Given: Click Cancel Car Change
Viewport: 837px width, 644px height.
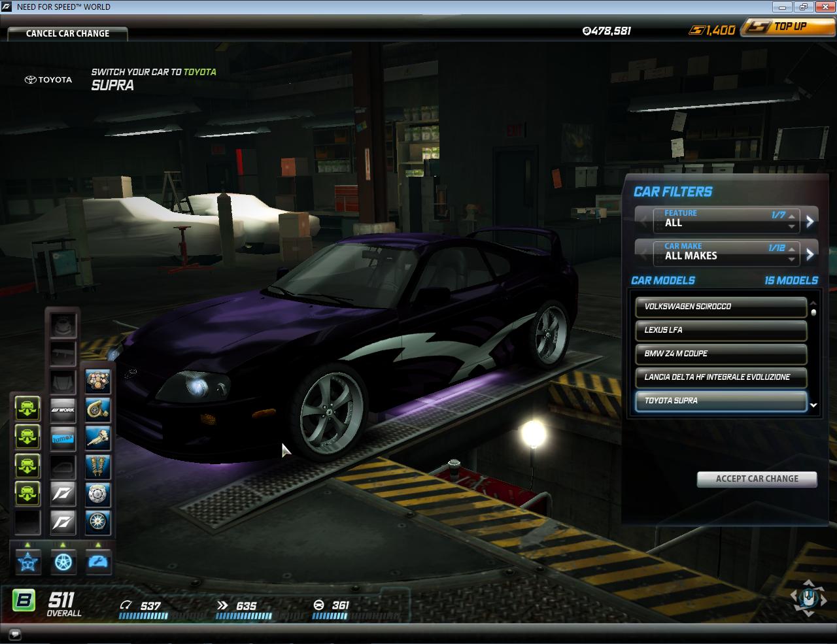Looking at the screenshot, I should coord(67,33).
